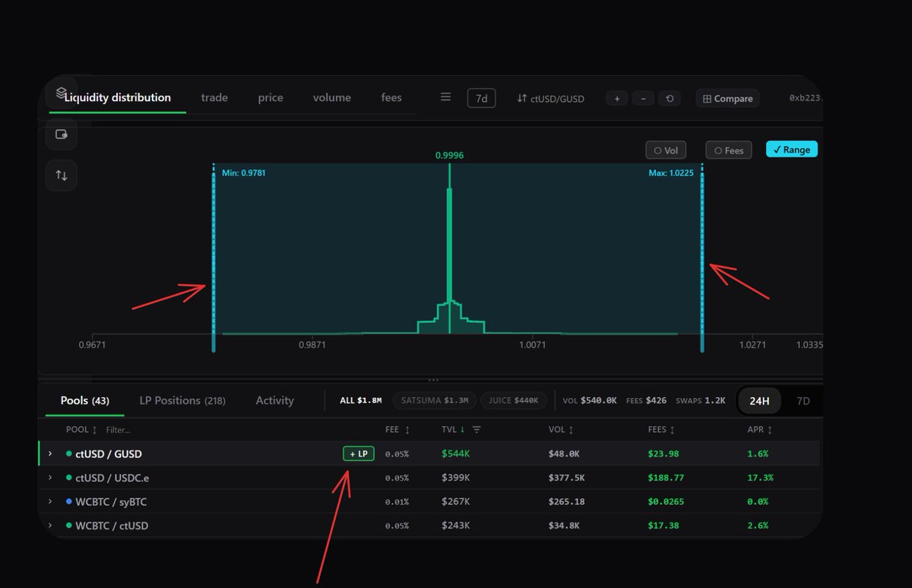Sort by APR column arrows
The image size is (912, 588).
coord(770,430)
